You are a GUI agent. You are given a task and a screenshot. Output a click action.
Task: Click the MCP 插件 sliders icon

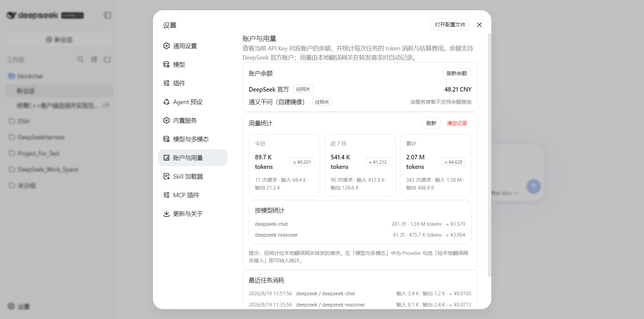click(166, 195)
